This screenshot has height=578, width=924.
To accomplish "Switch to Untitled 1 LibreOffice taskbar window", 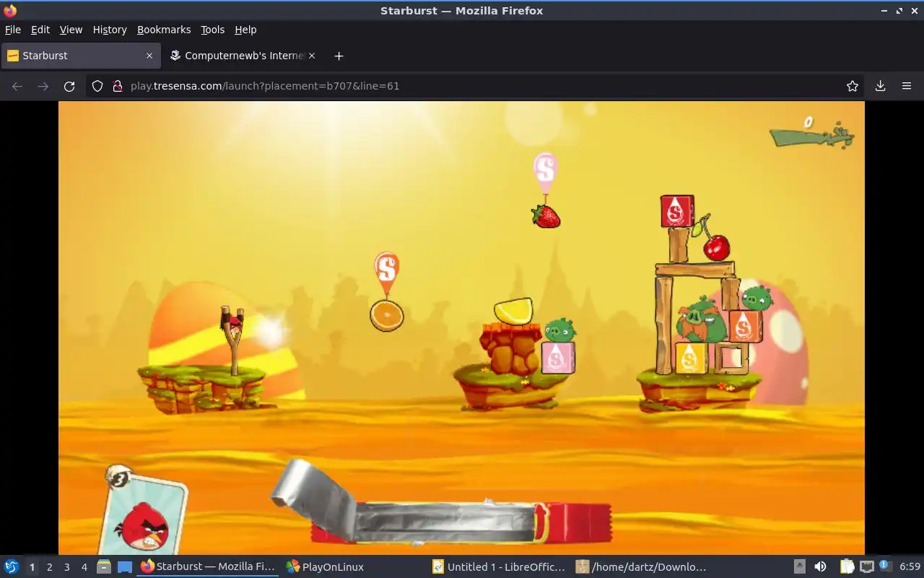I will pos(500,567).
